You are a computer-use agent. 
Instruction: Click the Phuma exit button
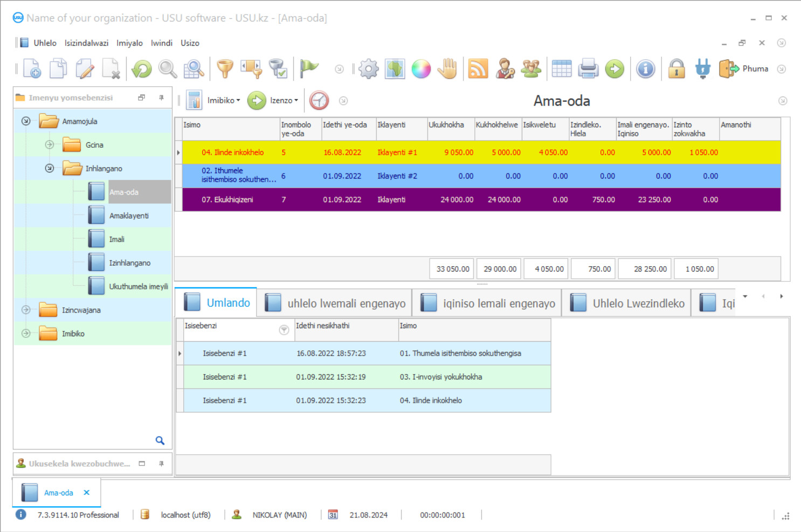pyautogui.click(x=744, y=69)
